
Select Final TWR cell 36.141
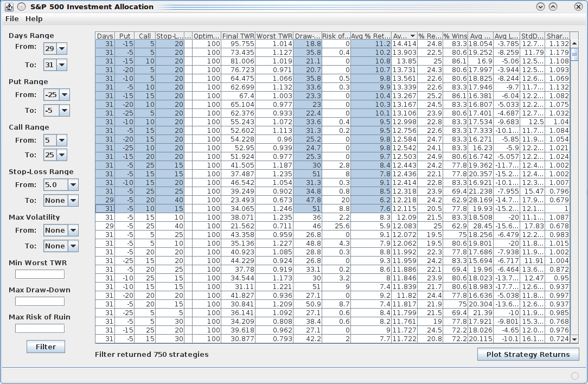(x=238, y=313)
